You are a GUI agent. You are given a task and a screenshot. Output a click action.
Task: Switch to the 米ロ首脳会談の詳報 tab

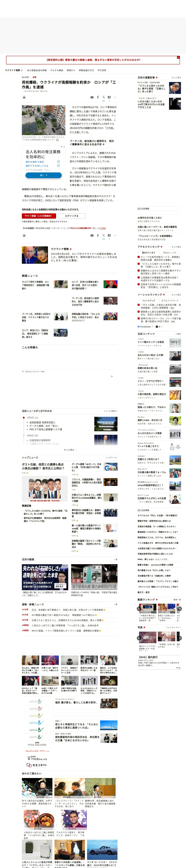[x=37, y=70]
